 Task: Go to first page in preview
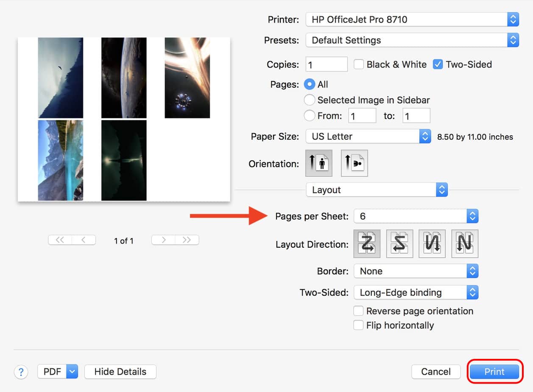pos(60,240)
